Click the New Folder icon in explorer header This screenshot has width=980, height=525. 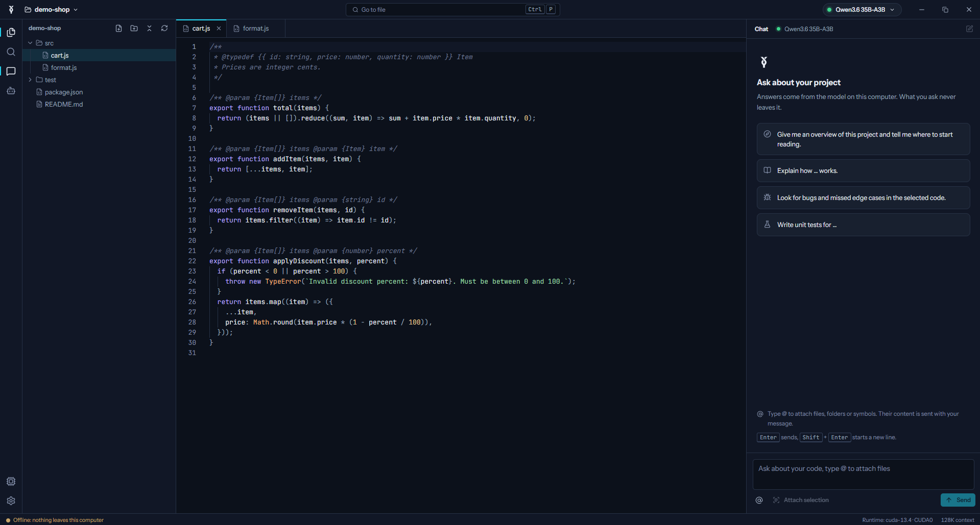(134, 28)
